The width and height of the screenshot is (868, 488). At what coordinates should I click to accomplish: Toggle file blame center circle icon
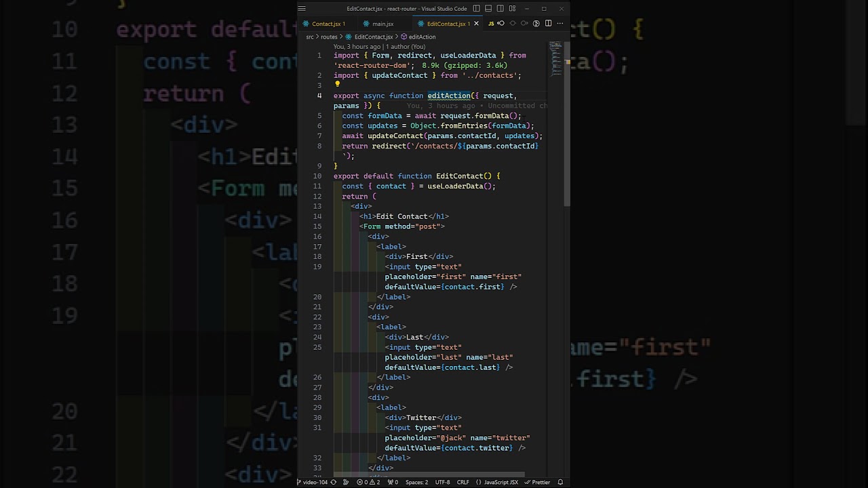click(513, 24)
